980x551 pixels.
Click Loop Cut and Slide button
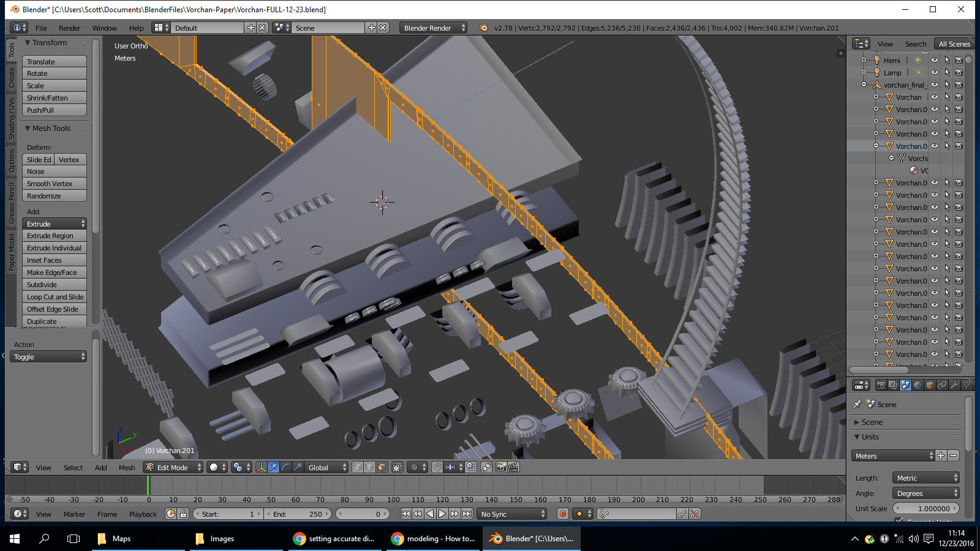click(55, 297)
